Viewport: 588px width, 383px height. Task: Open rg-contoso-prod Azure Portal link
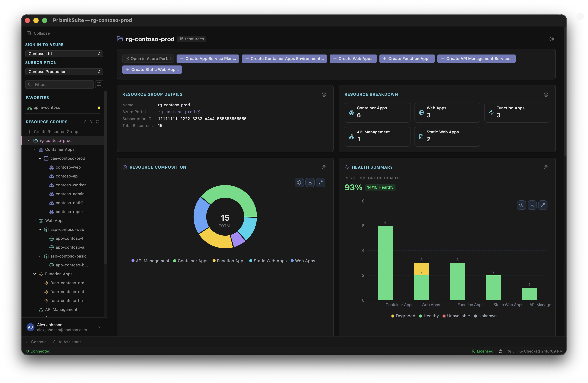179,112
